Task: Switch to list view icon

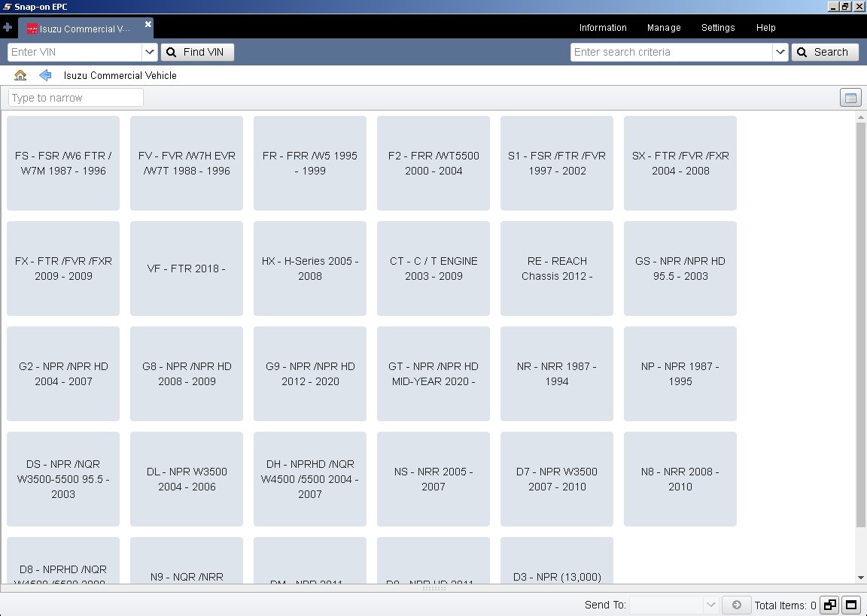Action: [850, 98]
